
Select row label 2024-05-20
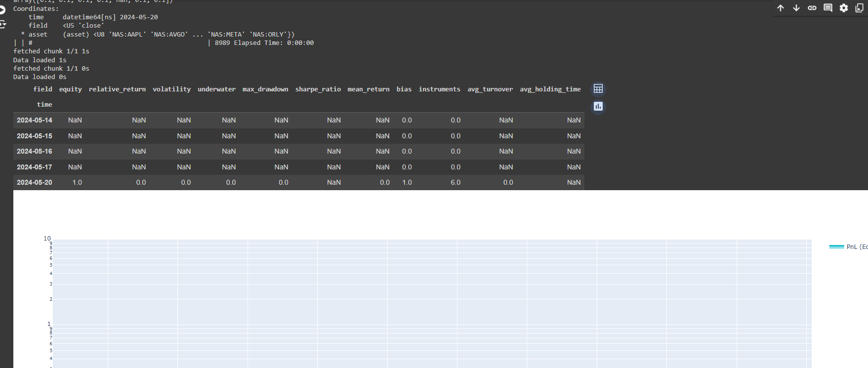click(x=35, y=183)
